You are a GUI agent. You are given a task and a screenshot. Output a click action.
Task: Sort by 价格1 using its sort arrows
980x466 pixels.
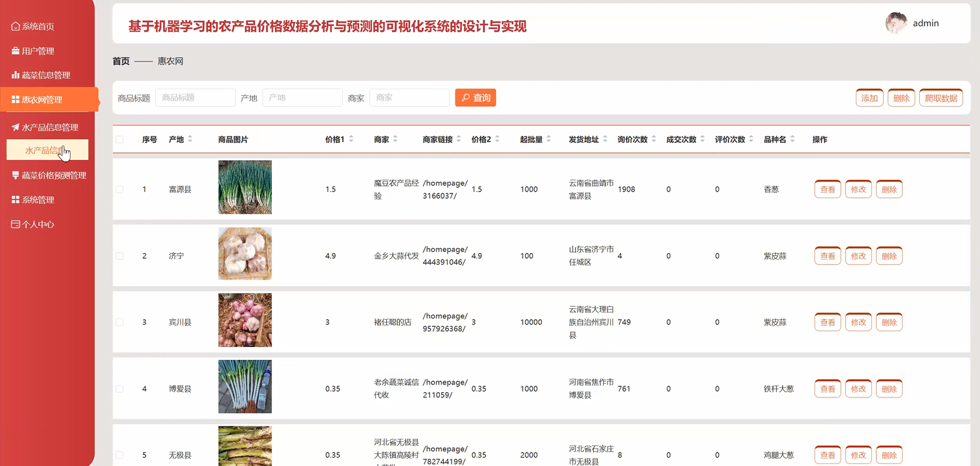[x=351, y=140]
